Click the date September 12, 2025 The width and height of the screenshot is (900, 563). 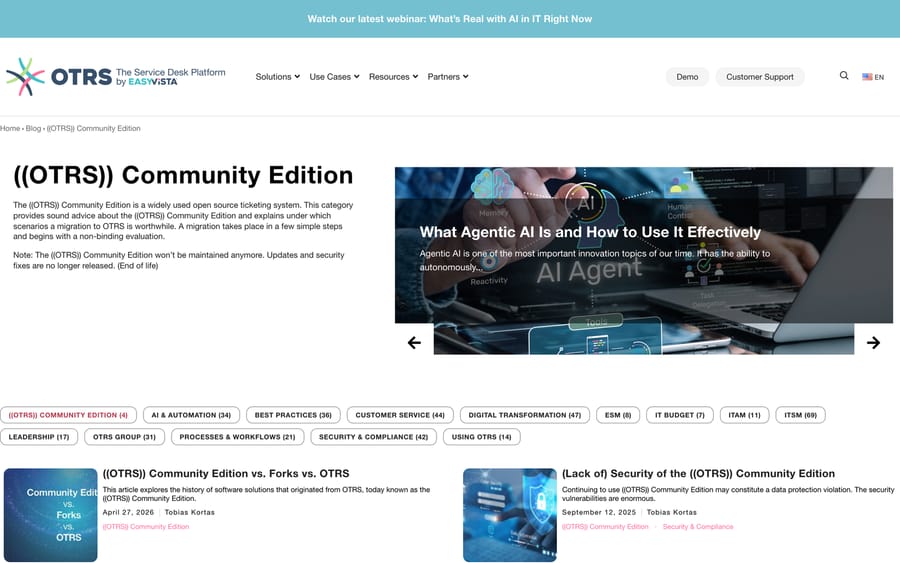point(599,512)
